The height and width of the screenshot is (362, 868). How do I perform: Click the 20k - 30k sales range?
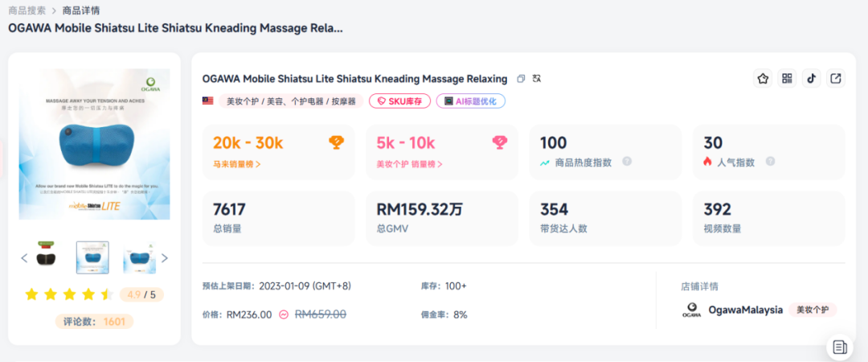[248, 143]
